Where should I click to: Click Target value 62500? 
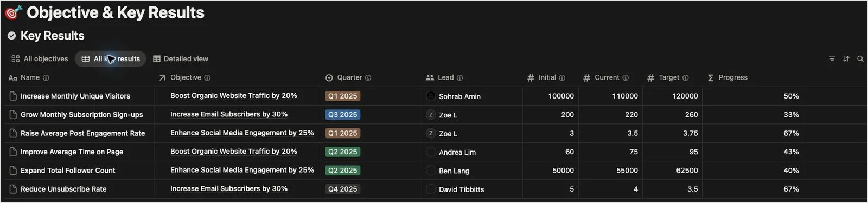tap(687, 171)
